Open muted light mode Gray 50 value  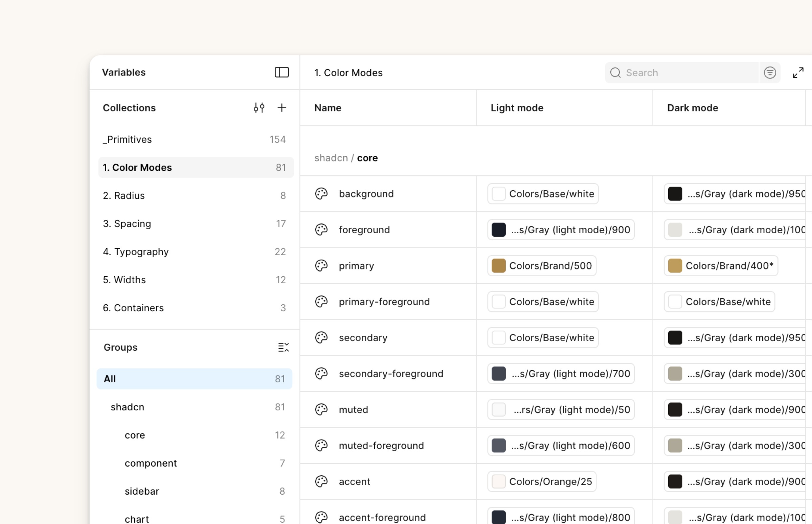tap(561, 409)
